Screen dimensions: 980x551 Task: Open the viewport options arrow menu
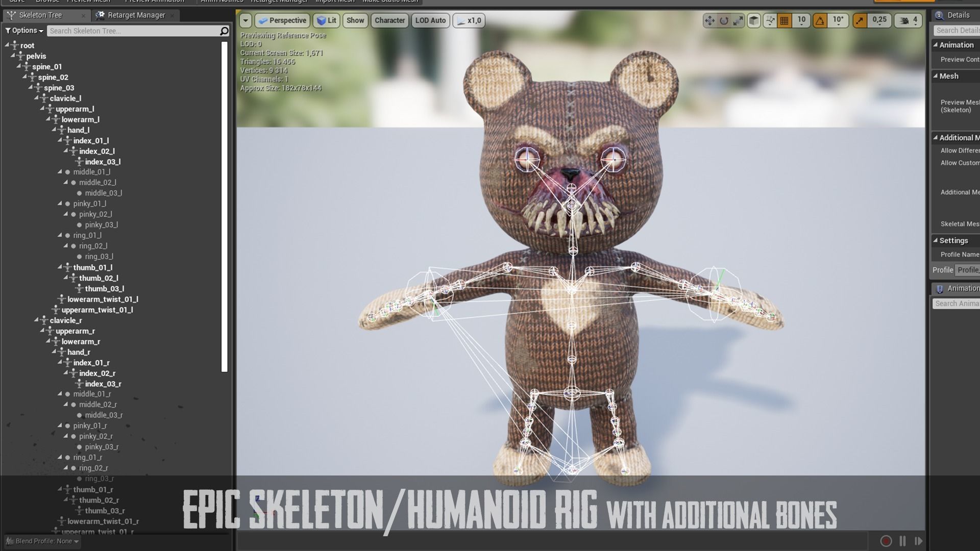[246, 21]
